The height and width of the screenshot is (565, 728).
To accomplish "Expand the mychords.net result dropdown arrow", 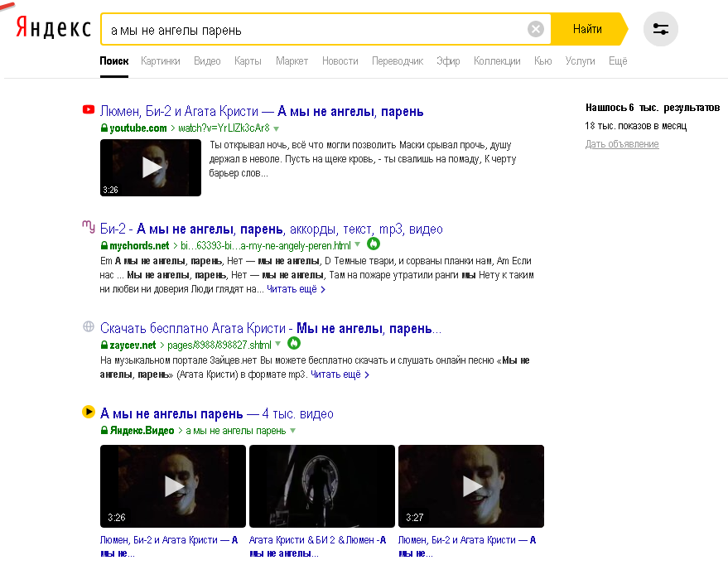I will pos(357,244).
